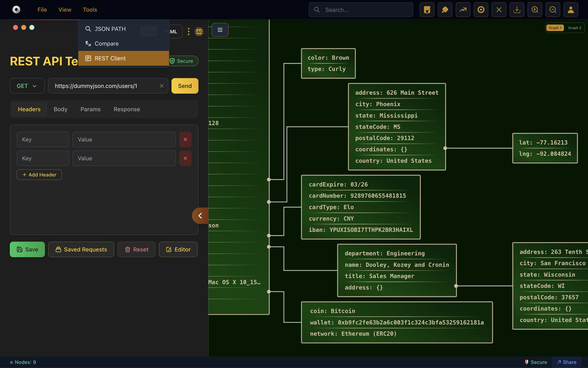Open the three-dot more options icon
Viewport: 588px width, 368px height.
click(x=189, y=31)
